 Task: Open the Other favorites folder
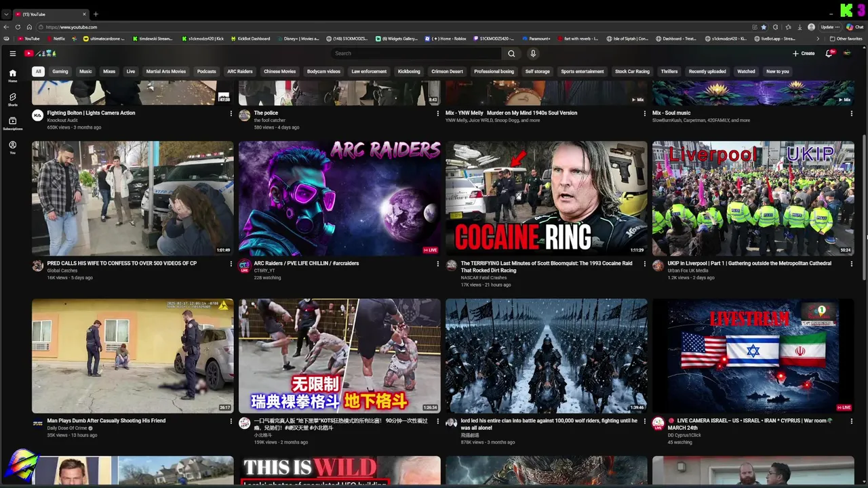click(x=846, y=39)
